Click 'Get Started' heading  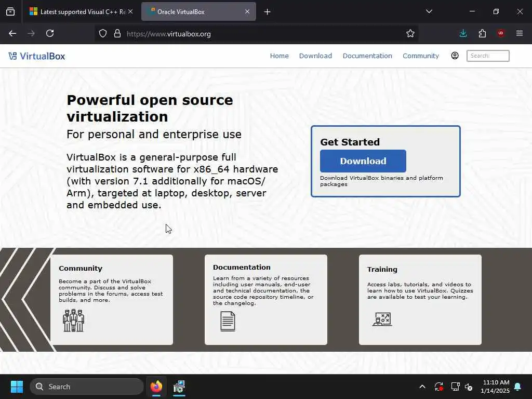tap(350, 142)
